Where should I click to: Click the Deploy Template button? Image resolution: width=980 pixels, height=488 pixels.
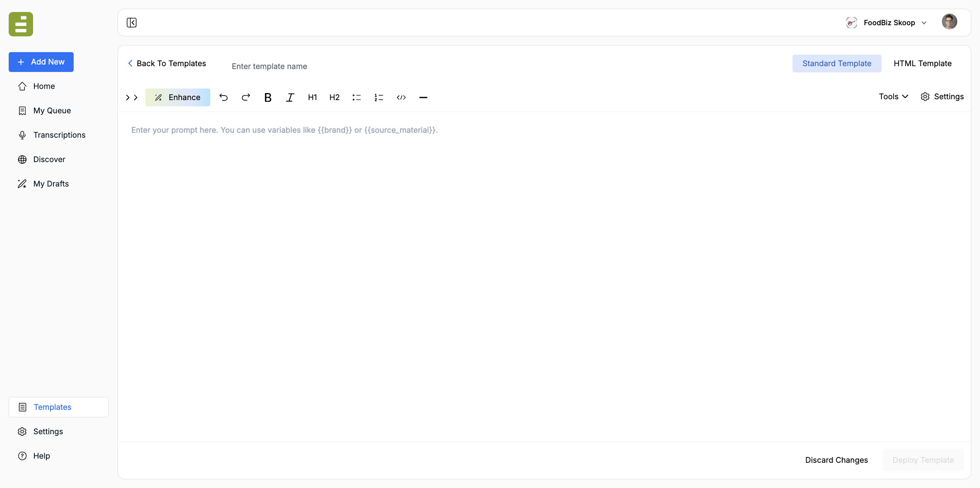coord(923,460)
